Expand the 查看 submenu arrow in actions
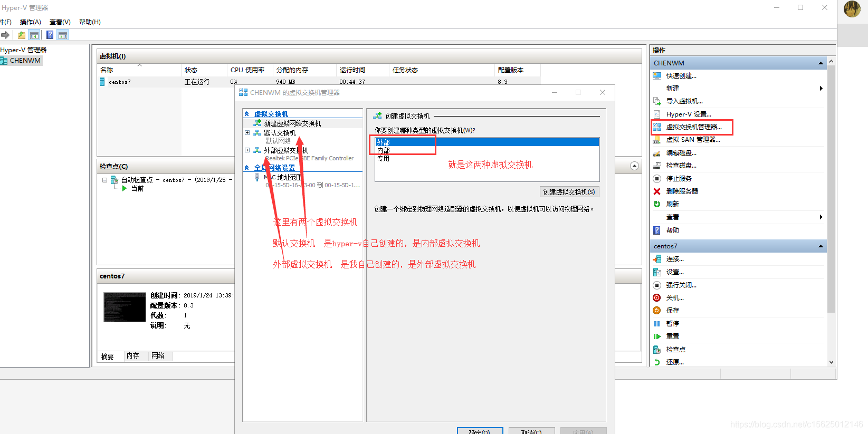 pos(821,217)
